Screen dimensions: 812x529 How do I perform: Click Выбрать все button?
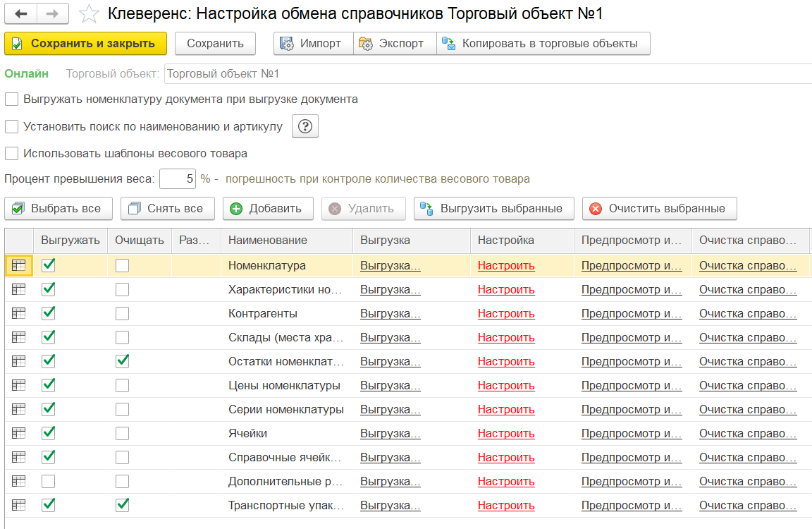click(x=59, y=208)
